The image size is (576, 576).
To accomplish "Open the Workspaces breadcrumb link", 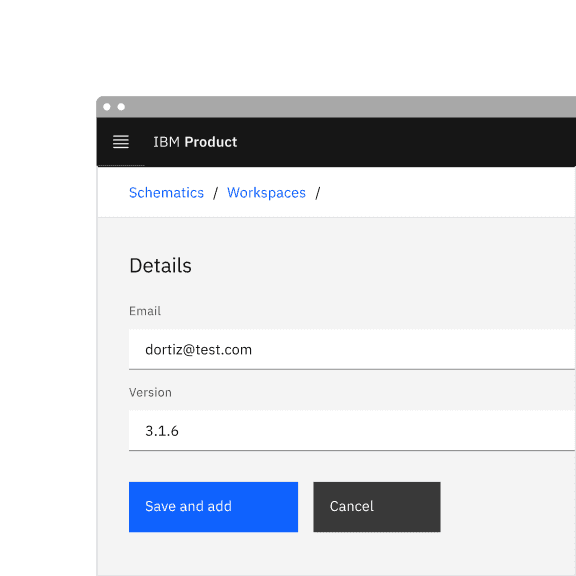I will tap(266, 193).
